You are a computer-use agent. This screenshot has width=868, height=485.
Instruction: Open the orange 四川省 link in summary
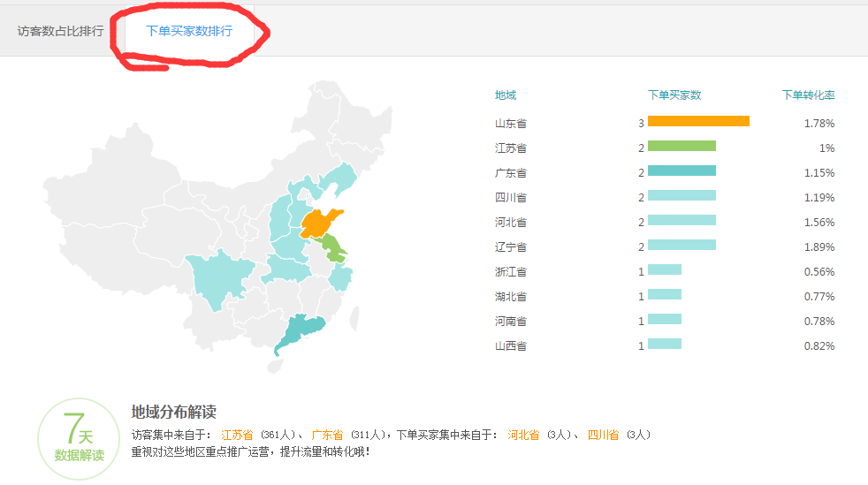pyautogui.click(x=603, y=436)
